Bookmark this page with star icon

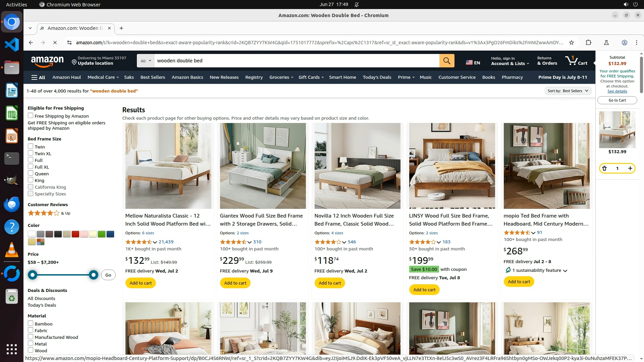572,43
